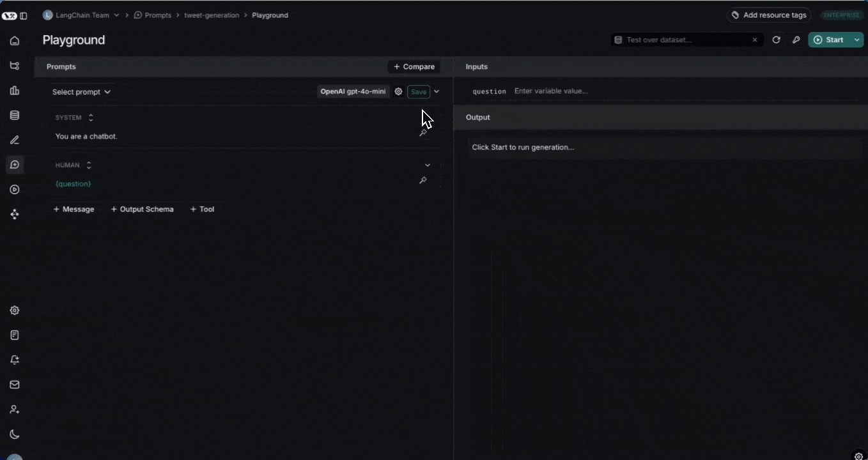Expand the Select prompt dropdown
Screen dimensions: 868x460
[81, 92]
